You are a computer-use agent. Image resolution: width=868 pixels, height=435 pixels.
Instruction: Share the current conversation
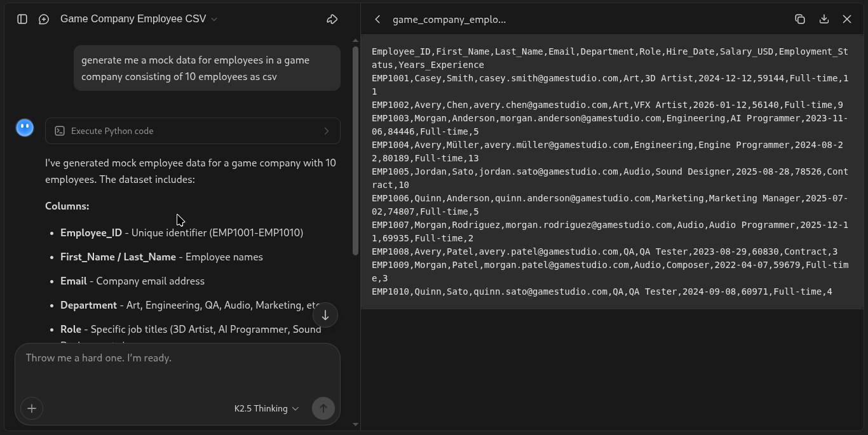[332, 19]
